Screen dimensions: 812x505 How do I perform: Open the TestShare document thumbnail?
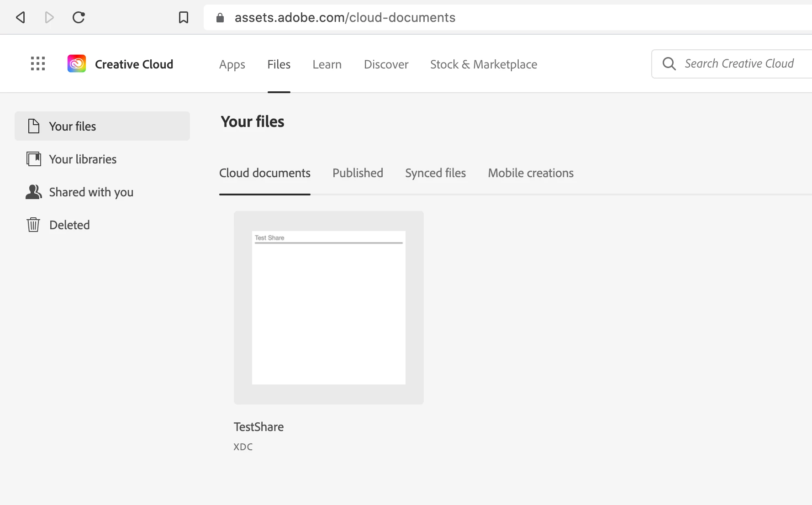coord(329,308)
